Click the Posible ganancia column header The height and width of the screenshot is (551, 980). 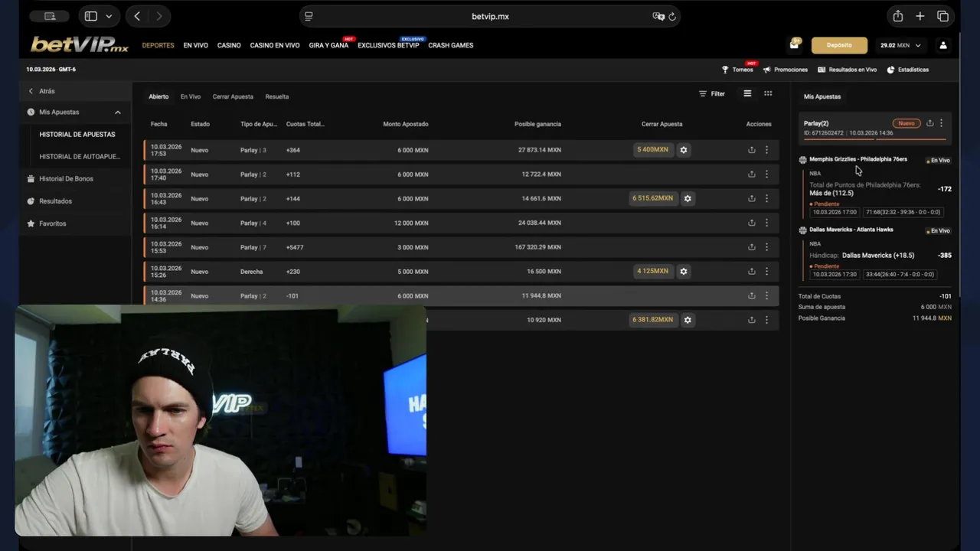(537, 124)
